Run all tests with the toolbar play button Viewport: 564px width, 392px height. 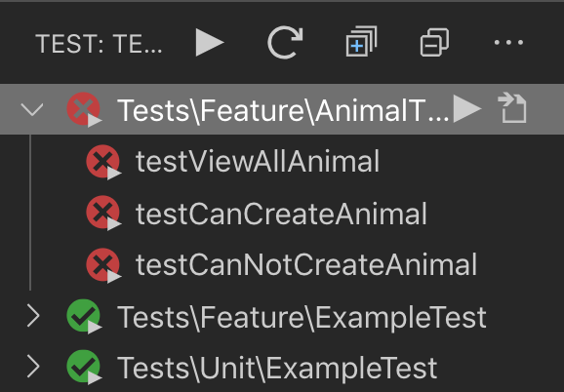210,43
